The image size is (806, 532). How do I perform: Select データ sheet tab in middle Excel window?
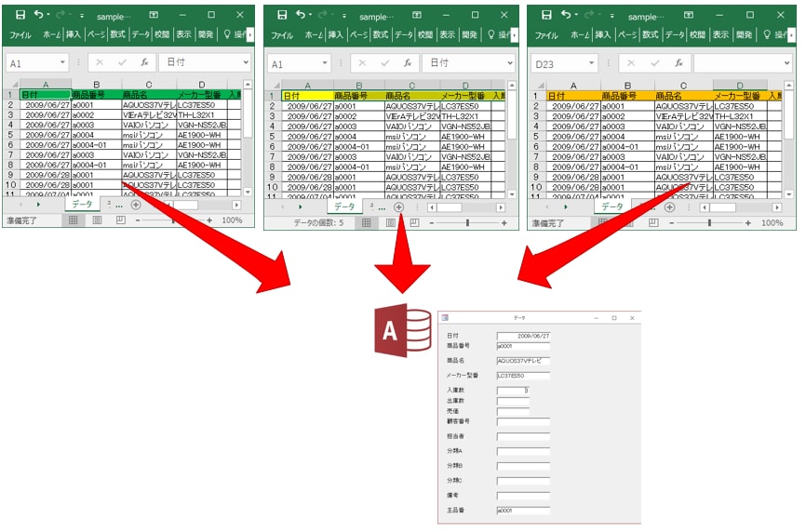pos(344,207)
